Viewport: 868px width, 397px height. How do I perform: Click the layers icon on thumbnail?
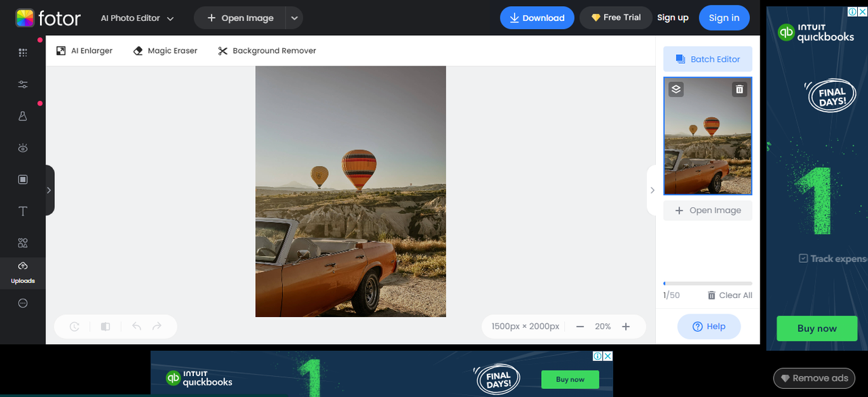tap(676, 89)
